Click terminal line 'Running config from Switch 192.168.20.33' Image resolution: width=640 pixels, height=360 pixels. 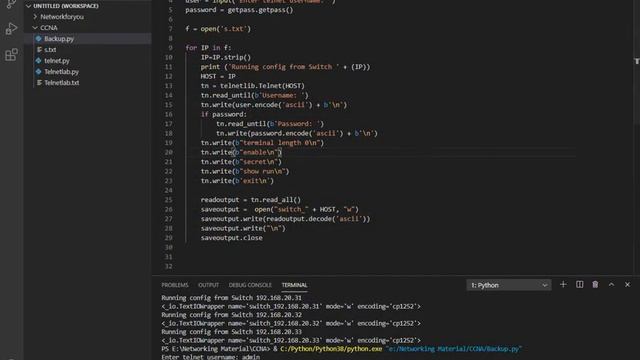pyautogui.click(x=231, y=332)
